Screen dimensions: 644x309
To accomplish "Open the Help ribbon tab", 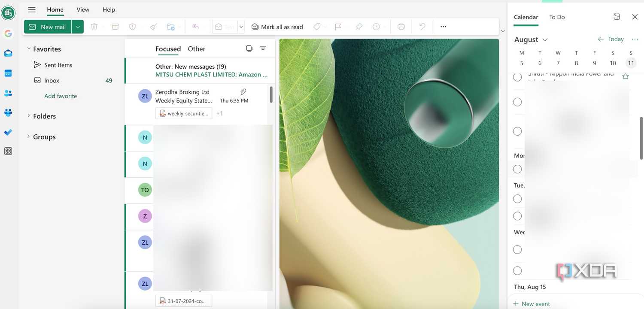I will pyautogui.click(x=109, y=9).
